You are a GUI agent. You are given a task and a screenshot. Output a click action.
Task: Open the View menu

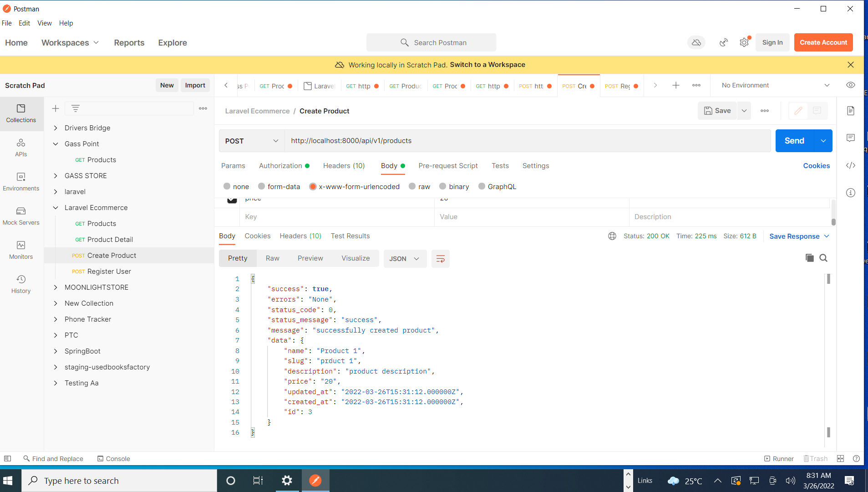(x=45, y=23)
